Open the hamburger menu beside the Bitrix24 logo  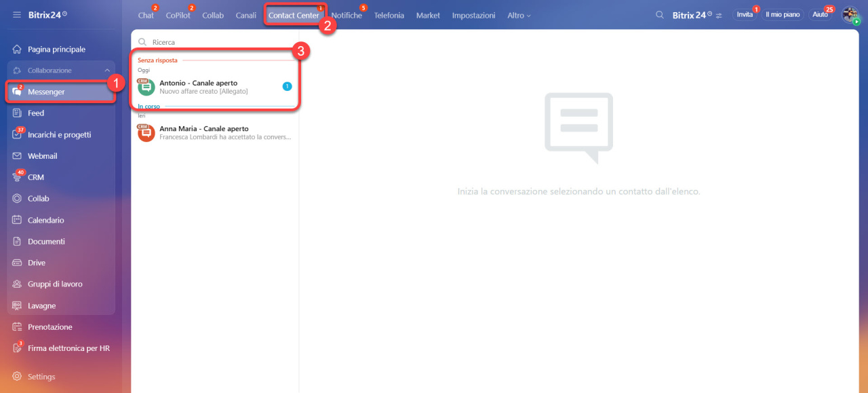click(16, 15)
